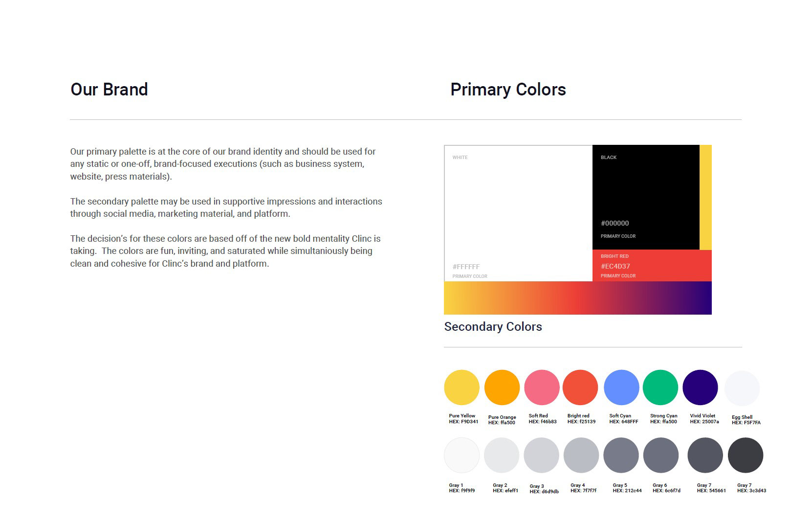The image size is (812, 526).
Task: Click the Our Brand heading
Action: point(109,90)
